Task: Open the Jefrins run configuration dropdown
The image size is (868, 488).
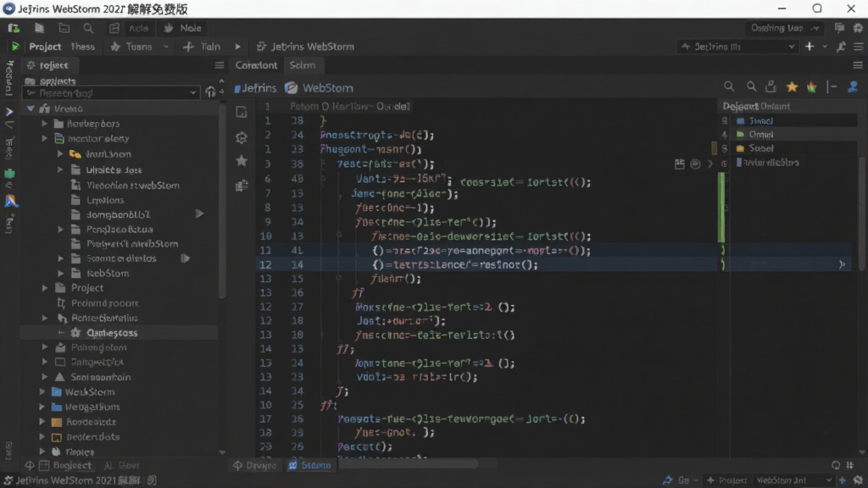Action: [x=738, y=47]
